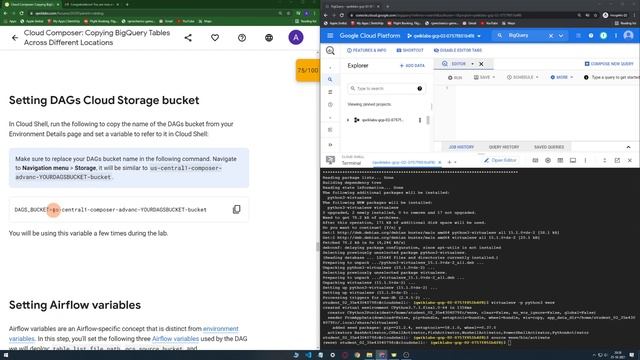640x360 pixels.
Task: Open the Editor tab dropdown arrow
Action: click(x=472, y=64)
